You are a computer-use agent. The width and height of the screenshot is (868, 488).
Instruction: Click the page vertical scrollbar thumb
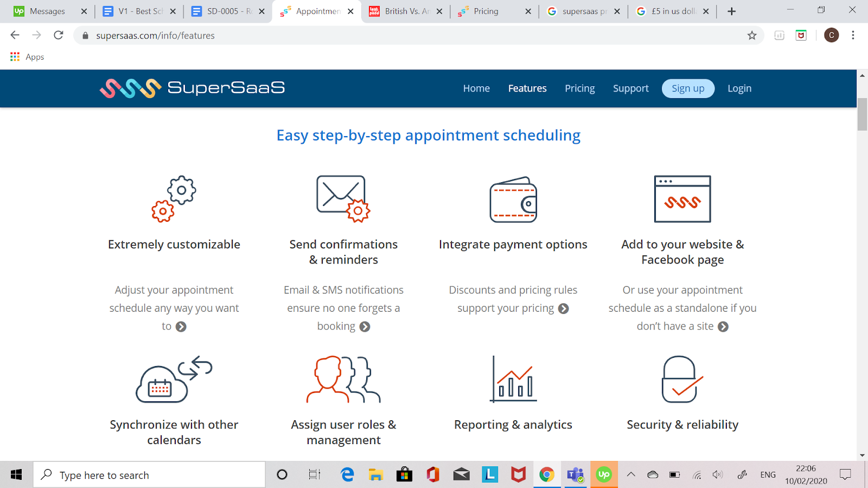(x=862, y=114)
